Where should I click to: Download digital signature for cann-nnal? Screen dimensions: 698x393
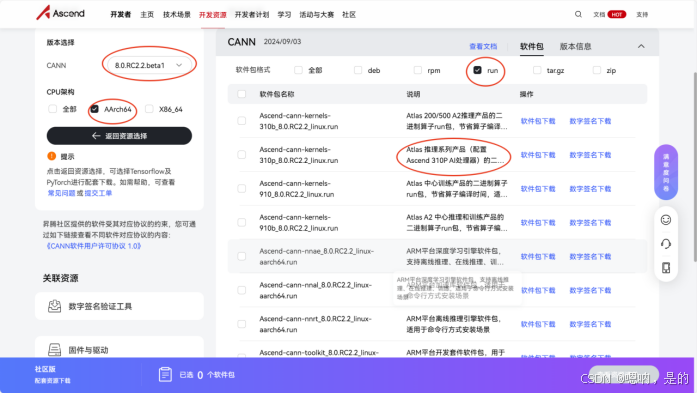pyautogui.click(x=590, y=290)
